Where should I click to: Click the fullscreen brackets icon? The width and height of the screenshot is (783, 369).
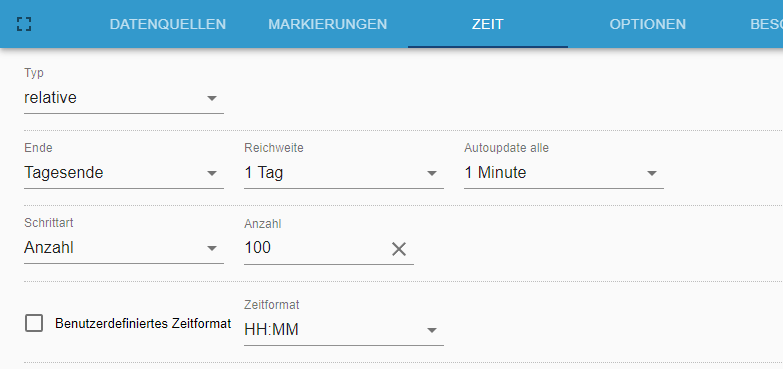click(24, 24)
